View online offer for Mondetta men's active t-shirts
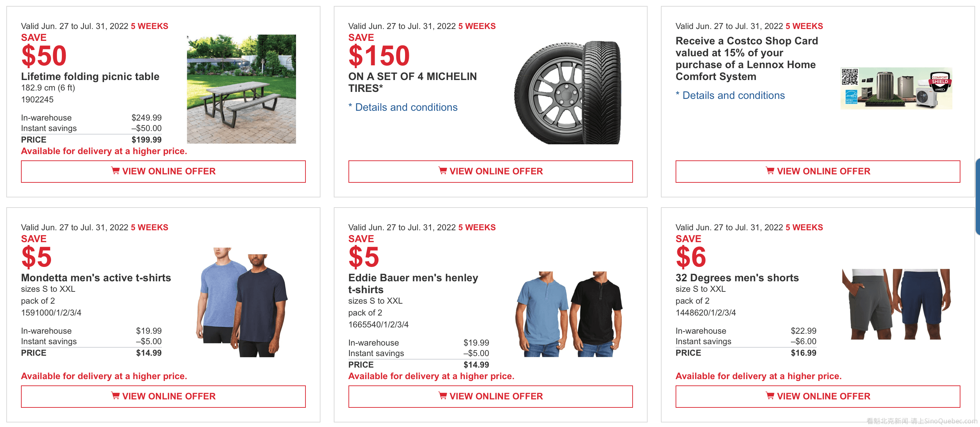 pos(164,397)
